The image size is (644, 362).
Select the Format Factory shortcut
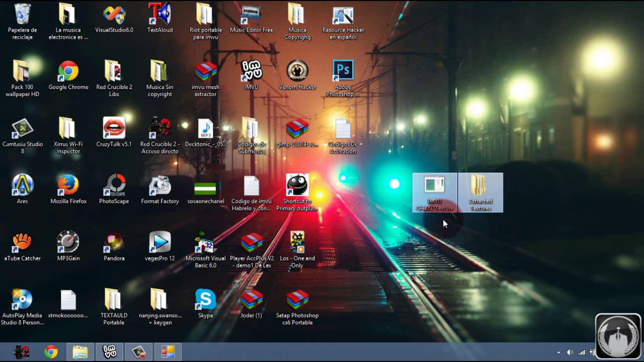click(159, 186)
